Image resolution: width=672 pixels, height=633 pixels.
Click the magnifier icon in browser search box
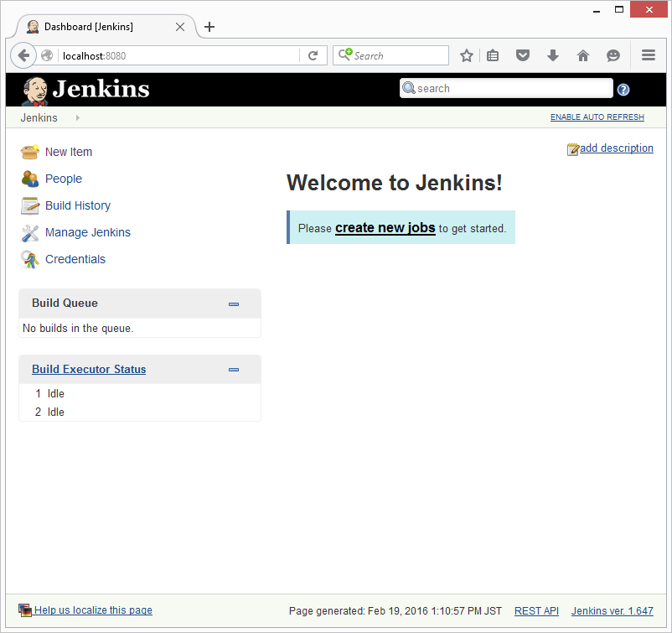pyautogui.click(x=345, y=54)
